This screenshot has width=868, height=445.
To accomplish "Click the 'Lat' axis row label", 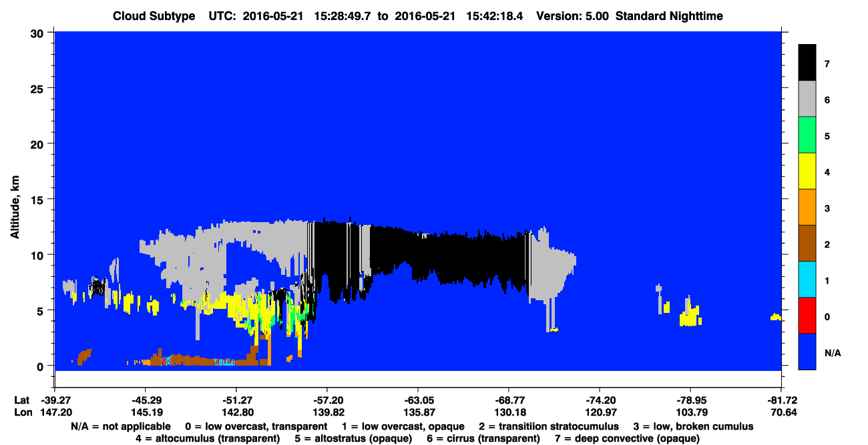I will click(x=21, y=400).
